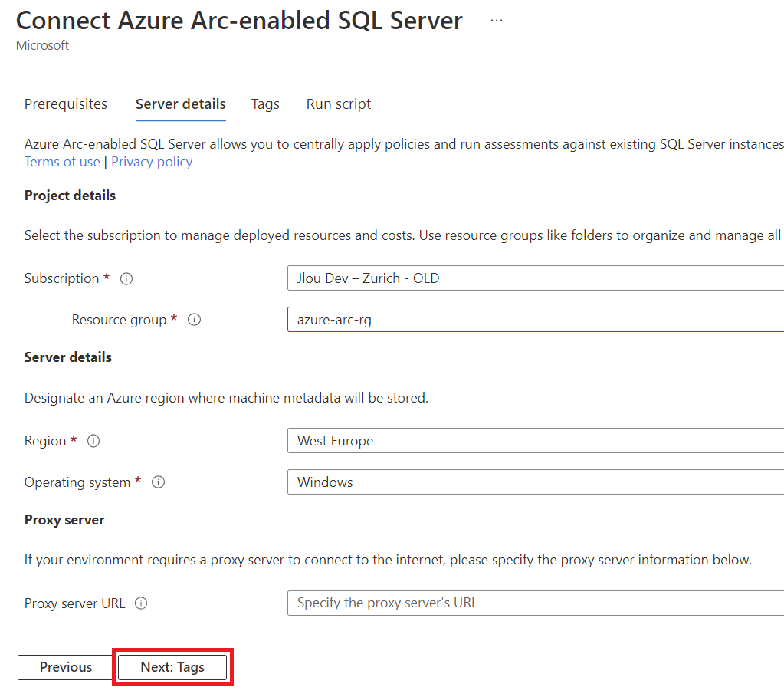This screenshot has width=784, height=697.
Task: Click the Connect Azure Arc-enabled SQL Server title
Action: pos(240,21)
